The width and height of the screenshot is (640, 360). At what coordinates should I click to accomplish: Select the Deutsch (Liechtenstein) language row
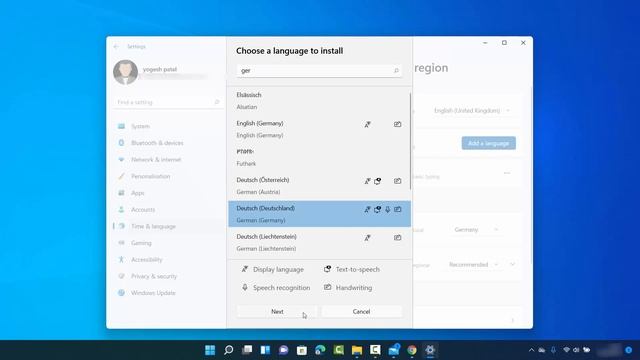click(319, 242)
